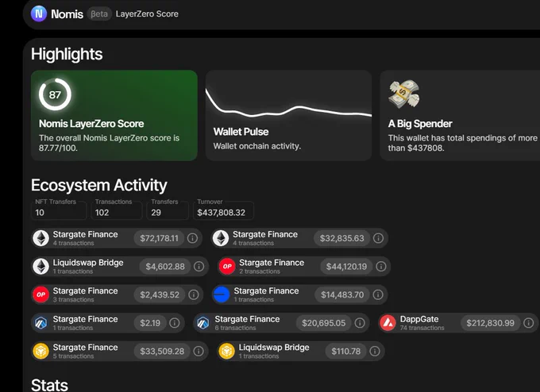Viewport: 540px width, 392px height.
Task: Show info for $2.19 Stargate Finance
Action: point(174,323)
